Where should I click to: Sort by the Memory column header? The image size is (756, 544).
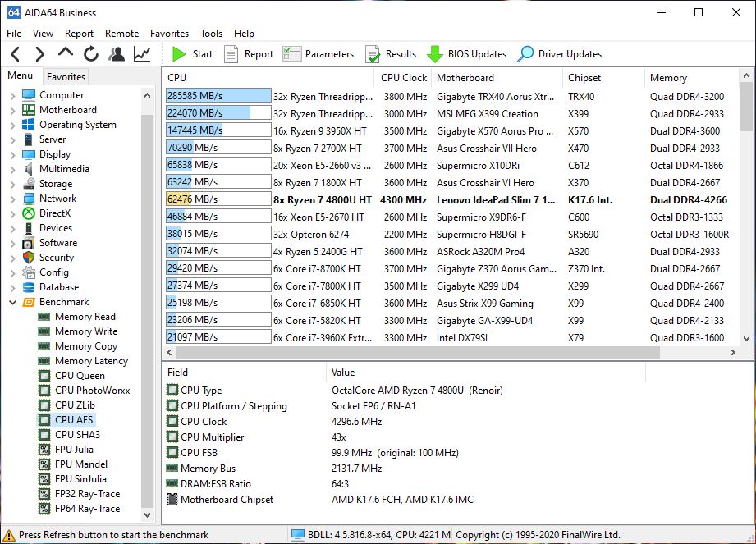(x=691, y=78)
